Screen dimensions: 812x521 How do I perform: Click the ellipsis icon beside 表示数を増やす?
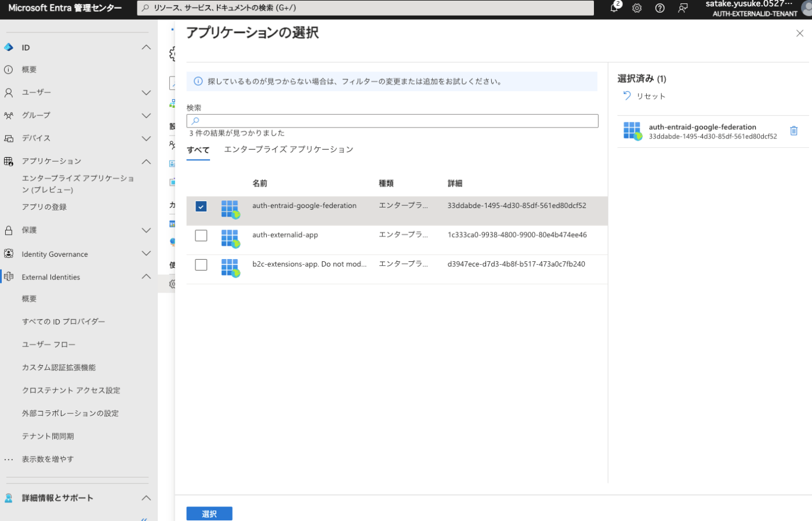pyautogui.click(x=9, y=459)
